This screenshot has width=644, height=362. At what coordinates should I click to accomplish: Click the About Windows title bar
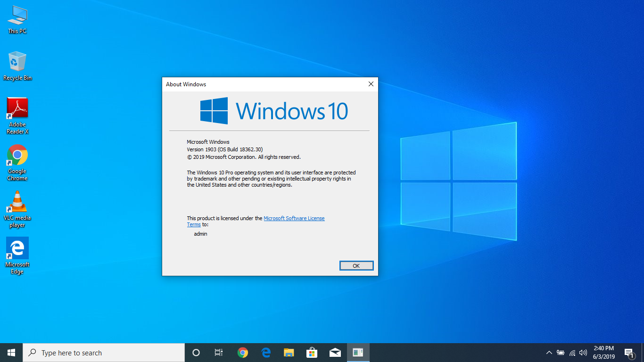pos(264,84)
